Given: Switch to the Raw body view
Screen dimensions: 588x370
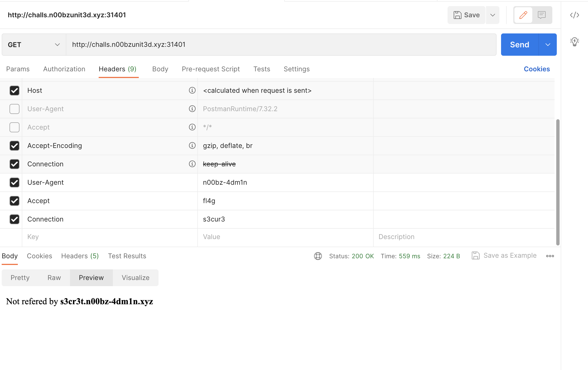Looking at the screenshot, I should (54, 277).
